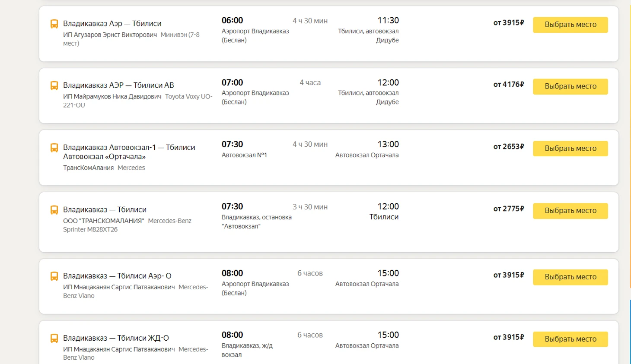Pick a seat on the 2775₽ trip
The image size is (631, 364).
click(x=570, y=211)
